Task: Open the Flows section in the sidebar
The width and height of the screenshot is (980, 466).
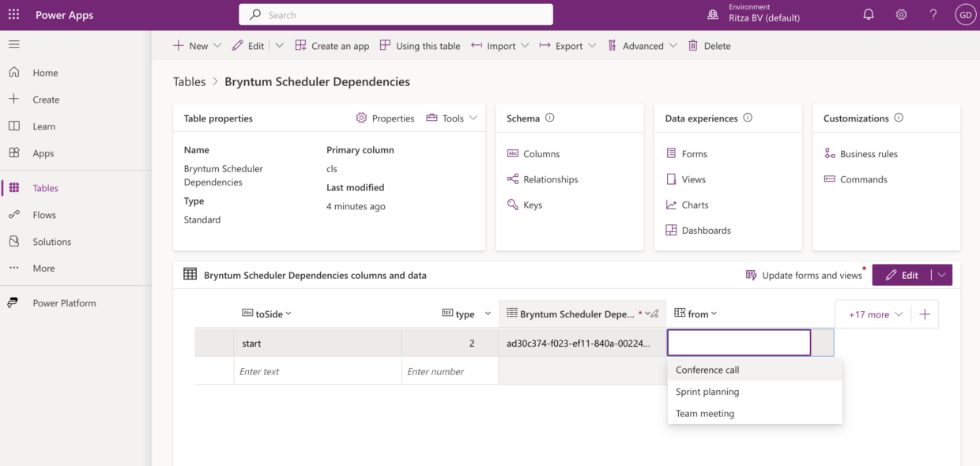Action: (45, 214)
